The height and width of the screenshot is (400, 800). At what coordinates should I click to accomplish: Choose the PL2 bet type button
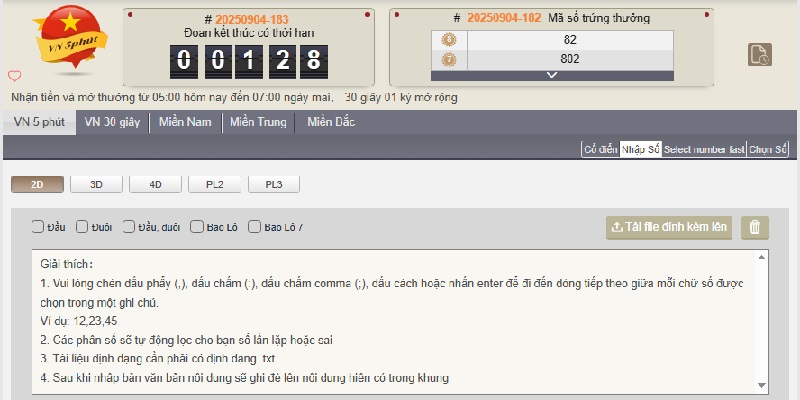pyautogui.click(x=215, y=185)
